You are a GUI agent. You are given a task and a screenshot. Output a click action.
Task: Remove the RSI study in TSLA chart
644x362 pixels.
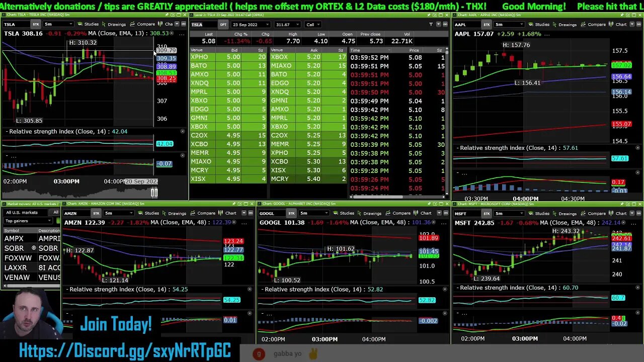point(183,131)
